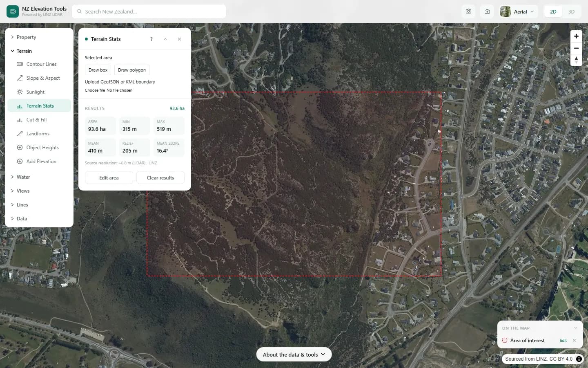Screen dimensions: 588x368
Task: Click Edit next to Area of interest
Action: [x=563, y=341]
